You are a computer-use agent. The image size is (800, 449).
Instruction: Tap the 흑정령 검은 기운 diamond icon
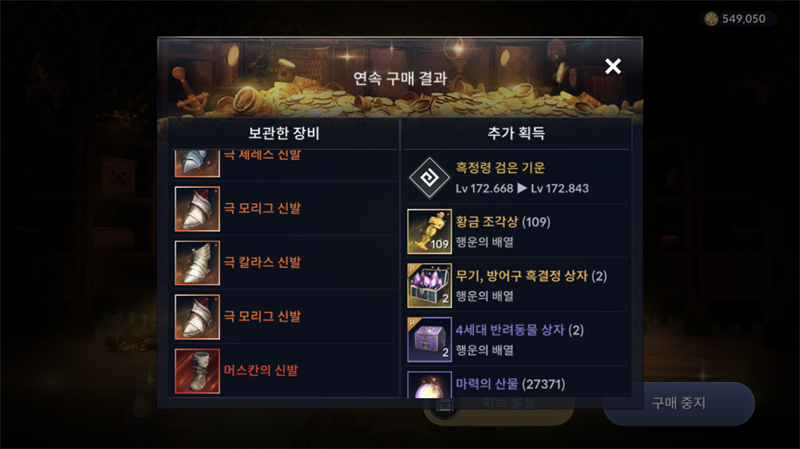point(430,178)
